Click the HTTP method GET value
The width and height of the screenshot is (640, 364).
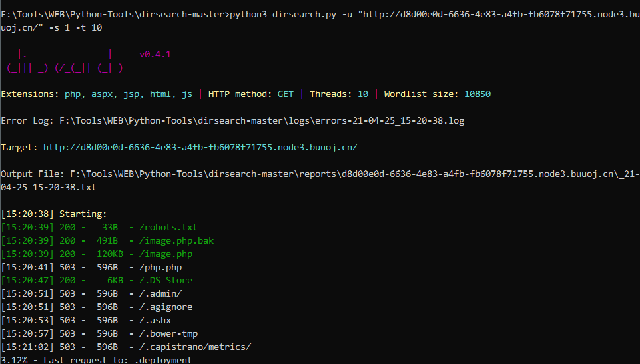click(286, 94)
